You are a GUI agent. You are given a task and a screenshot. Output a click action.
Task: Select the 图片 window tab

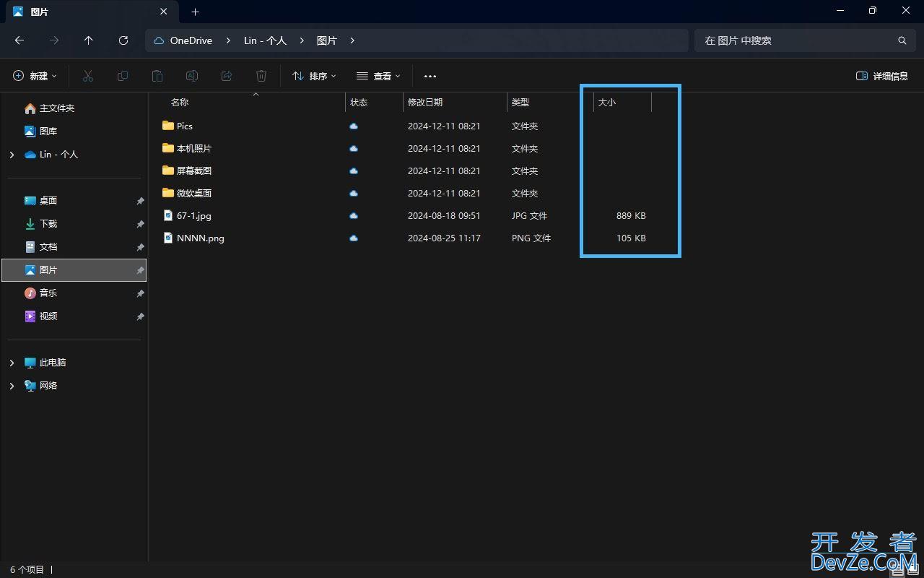[x=90, y=12]
